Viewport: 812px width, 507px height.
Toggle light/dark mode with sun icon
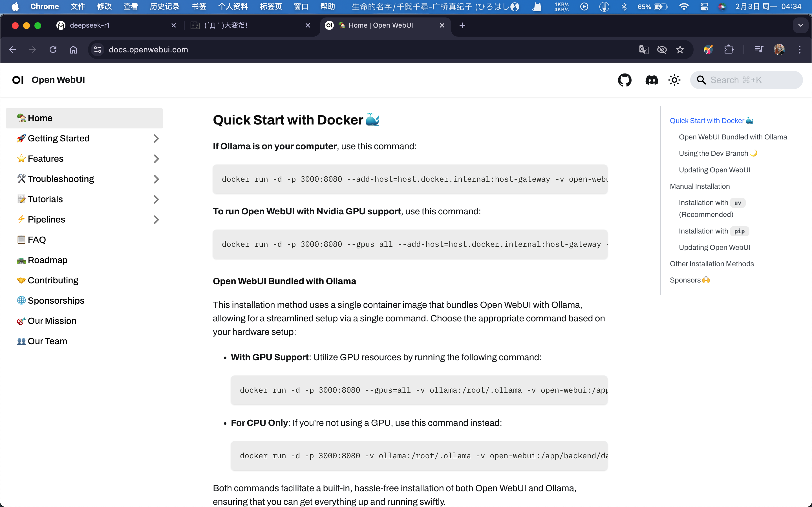pos(674,80)
